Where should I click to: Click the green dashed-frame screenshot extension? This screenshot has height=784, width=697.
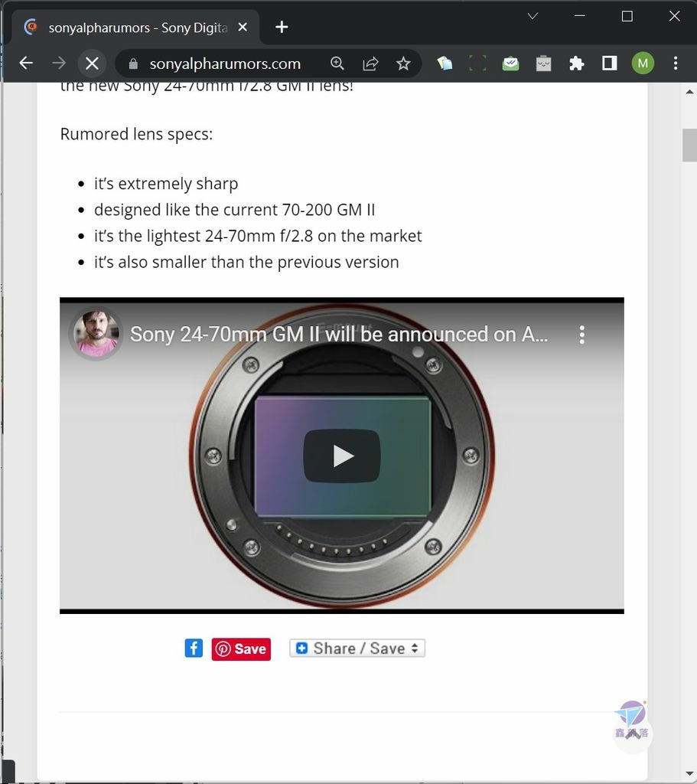click(x=477, y=64)
